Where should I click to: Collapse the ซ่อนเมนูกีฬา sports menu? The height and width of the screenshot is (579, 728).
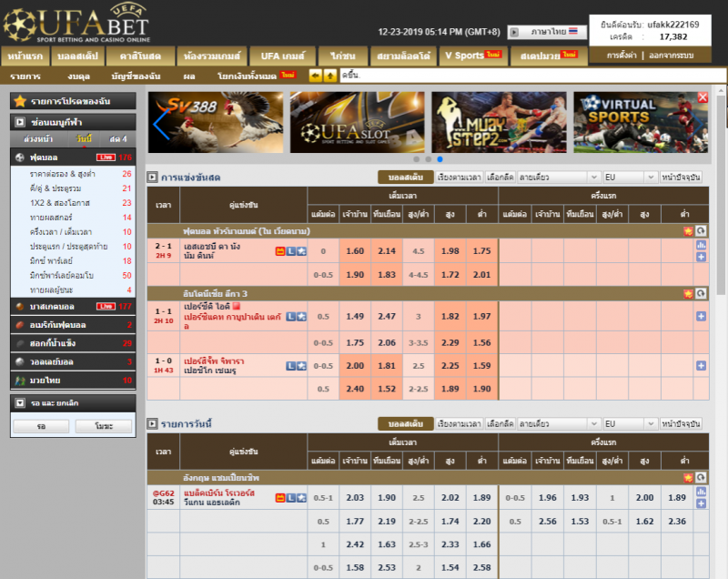20,122
